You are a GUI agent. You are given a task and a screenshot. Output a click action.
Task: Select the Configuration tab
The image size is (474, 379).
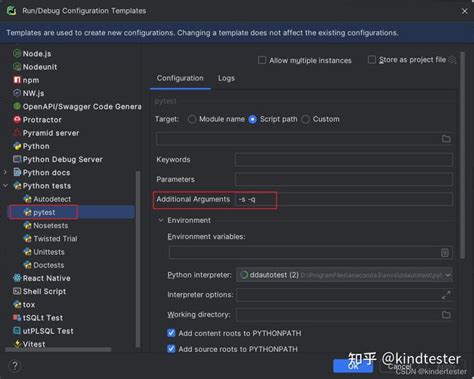point(180,78)
